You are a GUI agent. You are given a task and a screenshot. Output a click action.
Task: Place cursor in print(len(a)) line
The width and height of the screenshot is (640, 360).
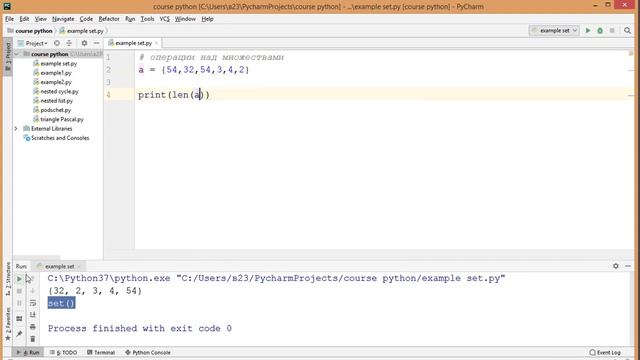click(x=173, y=95)
